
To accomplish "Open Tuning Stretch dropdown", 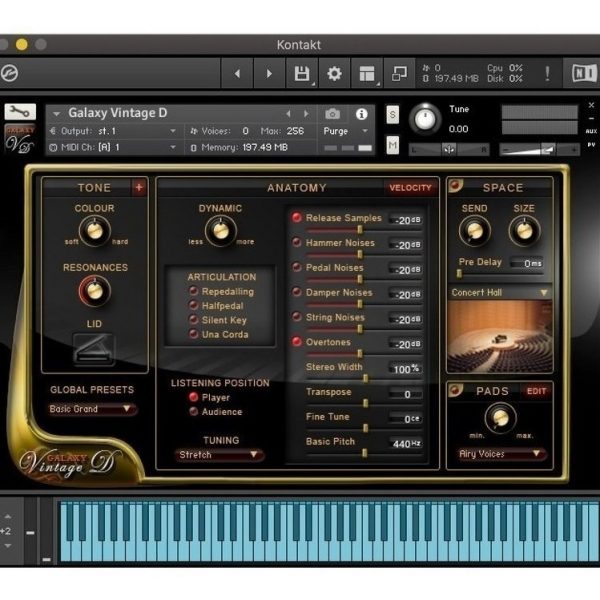I will (x=219, y=455).
